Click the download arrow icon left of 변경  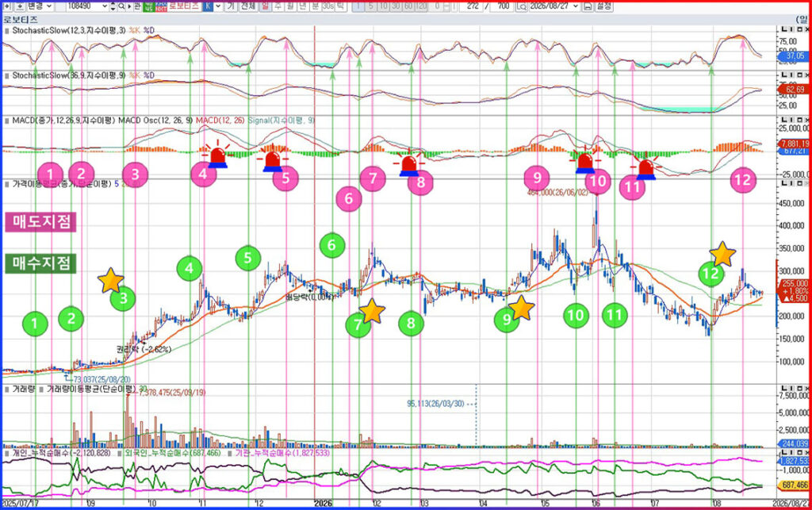tap(20, 6)
